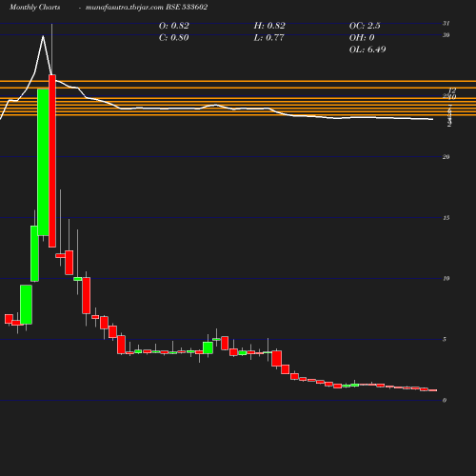Click the 'BSE 533602' symbol text
This screenshot has width=476, height=476.
pos(187,7)
